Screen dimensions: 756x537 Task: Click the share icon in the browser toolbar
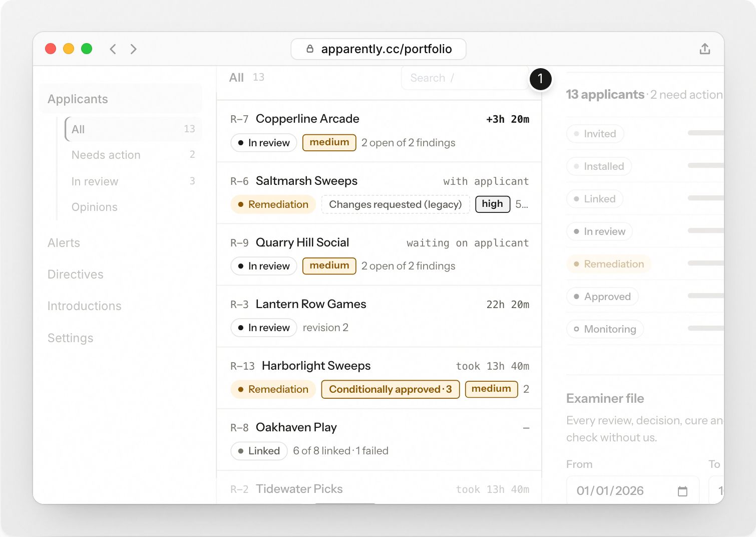click(704, 49)
